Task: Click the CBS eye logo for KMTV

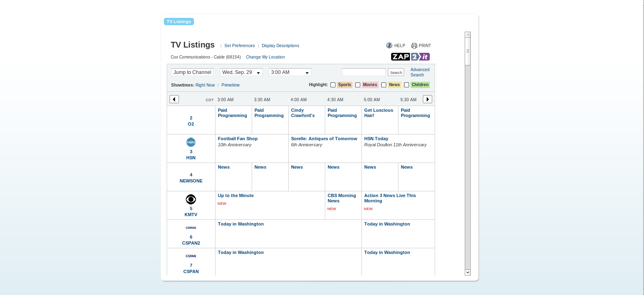Action: [x=191, y=199]
